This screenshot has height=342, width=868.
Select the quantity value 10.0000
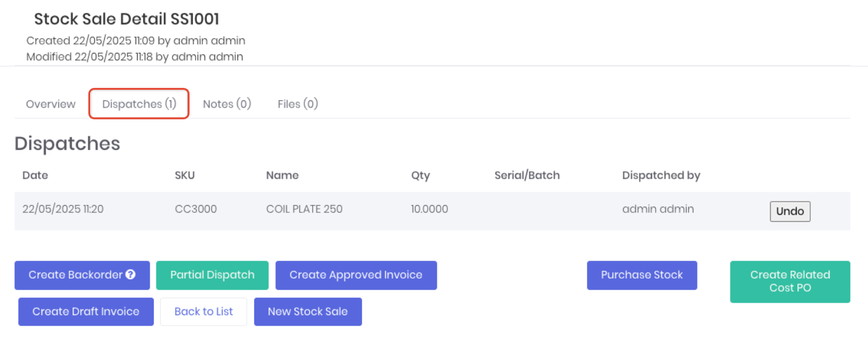(x=430, y=209)
